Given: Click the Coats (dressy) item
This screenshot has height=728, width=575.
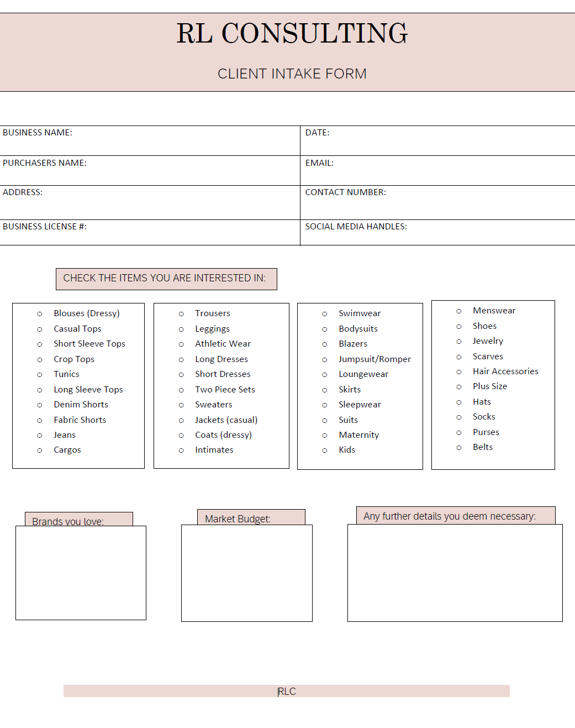Looking at the screenshot, I should click(223, 435).
